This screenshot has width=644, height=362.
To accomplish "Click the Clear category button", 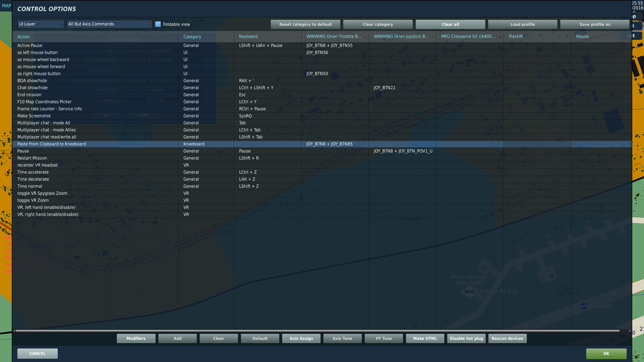I will point(378,24).
